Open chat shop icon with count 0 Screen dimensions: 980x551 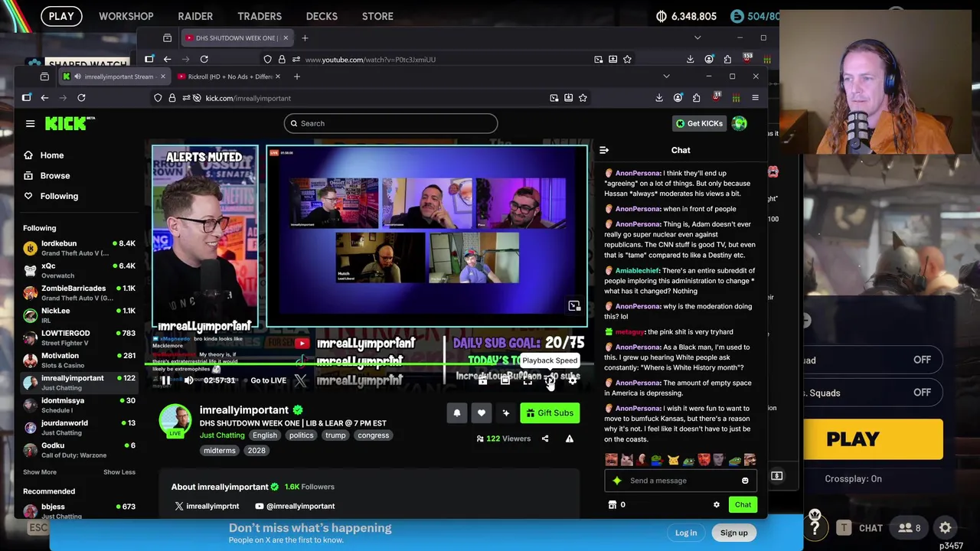click(x=617, y=505)
